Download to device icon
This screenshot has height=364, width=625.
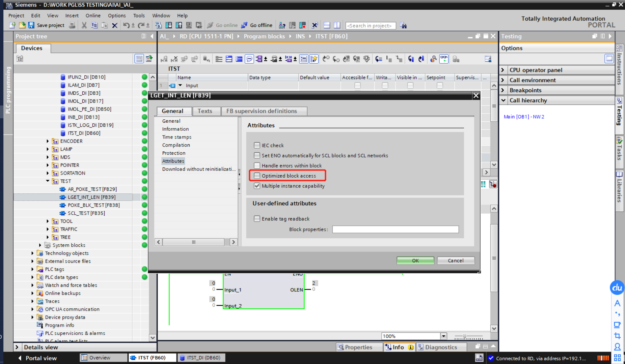click(169, 25)
